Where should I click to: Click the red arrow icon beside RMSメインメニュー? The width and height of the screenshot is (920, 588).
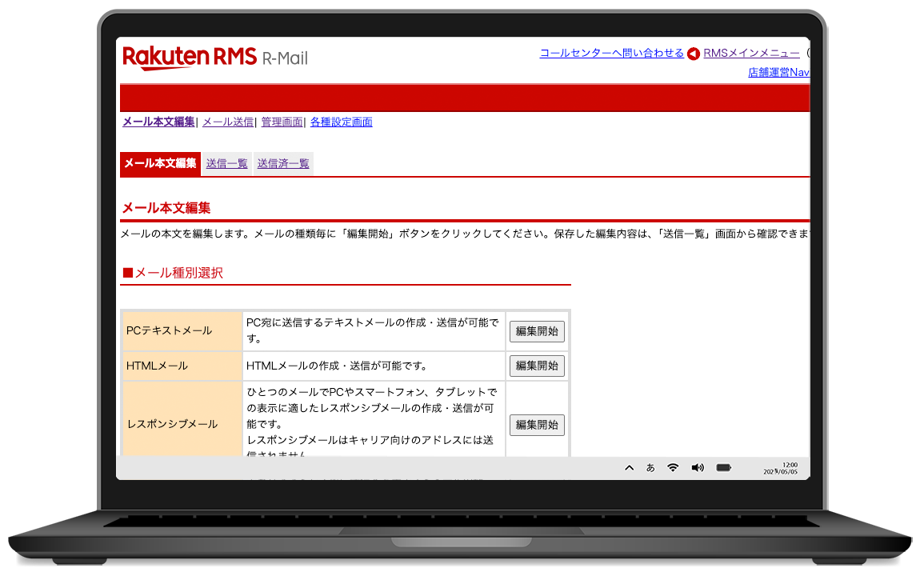[693, 53]
